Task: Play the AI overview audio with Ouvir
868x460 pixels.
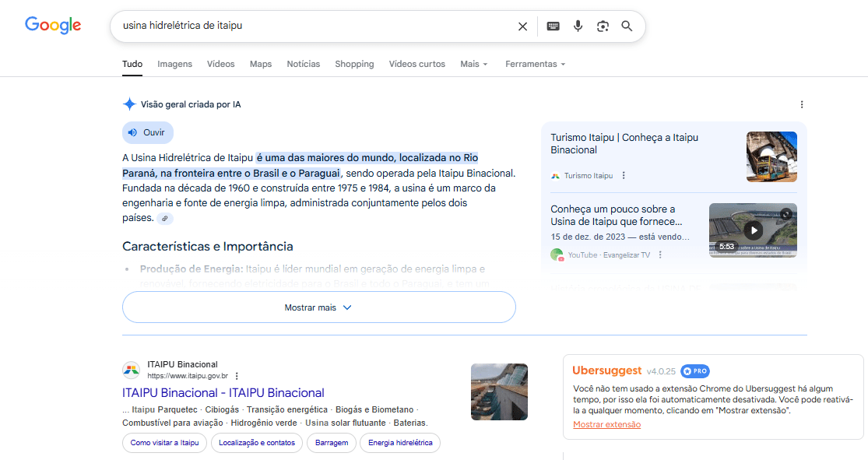Action: [x=147, y=132]
